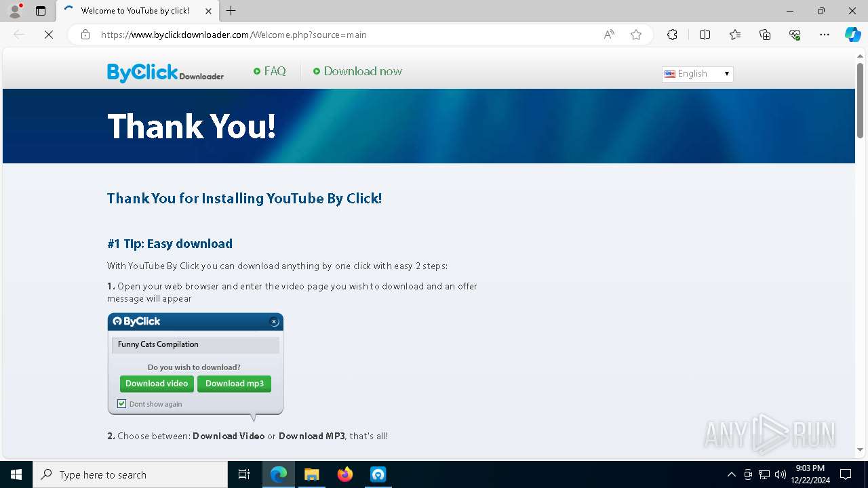Select the Thank You for Installing heading

point(244,199)
